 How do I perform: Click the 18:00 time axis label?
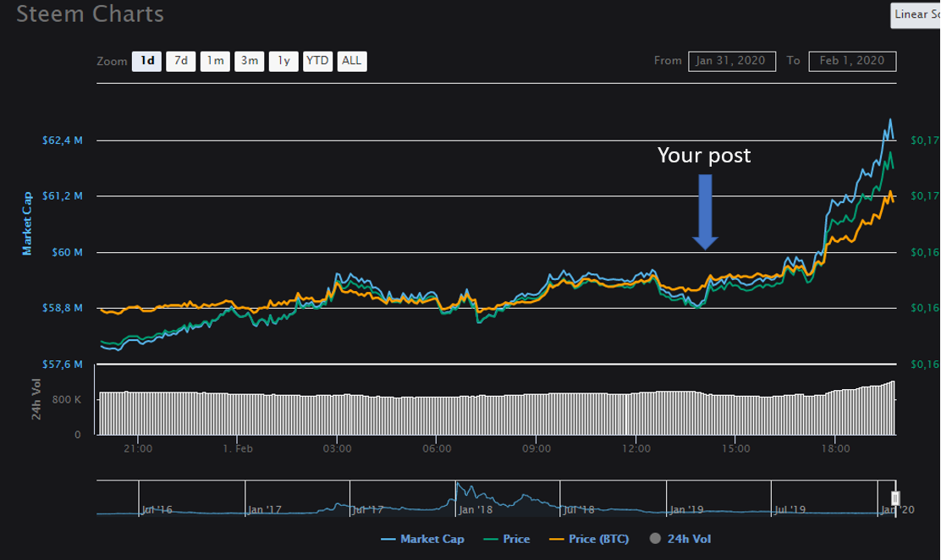point(835,448)
